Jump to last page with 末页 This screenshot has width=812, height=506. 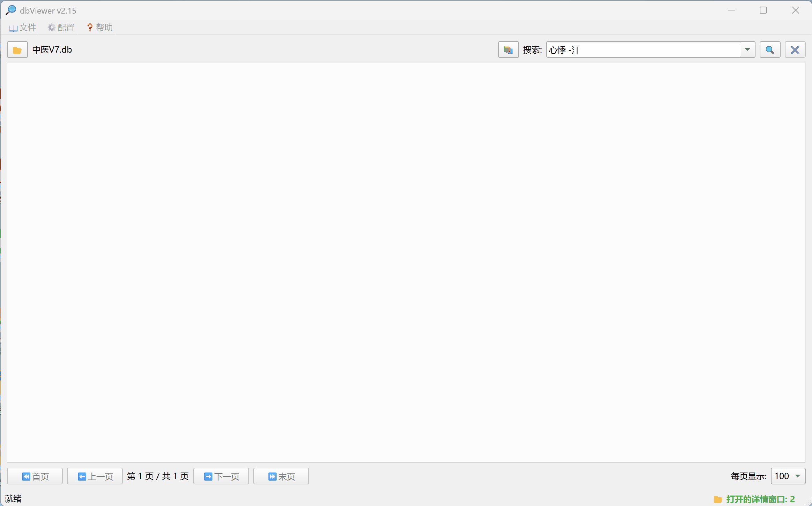pyautogui.click(x=281, y=476)
